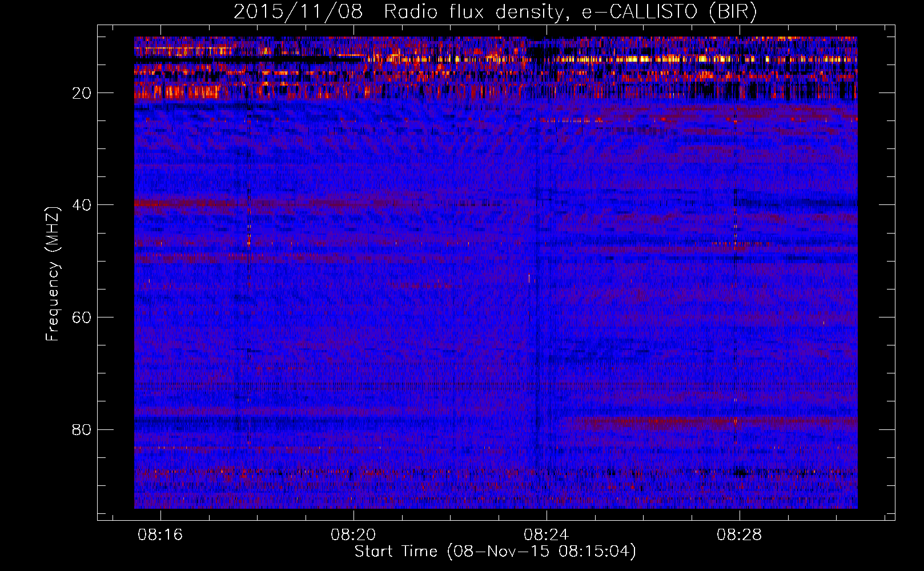924x571 pixels.
Task: Click the 08:16 time tick label
Action: pyautogui.click(x=160, y=534)
